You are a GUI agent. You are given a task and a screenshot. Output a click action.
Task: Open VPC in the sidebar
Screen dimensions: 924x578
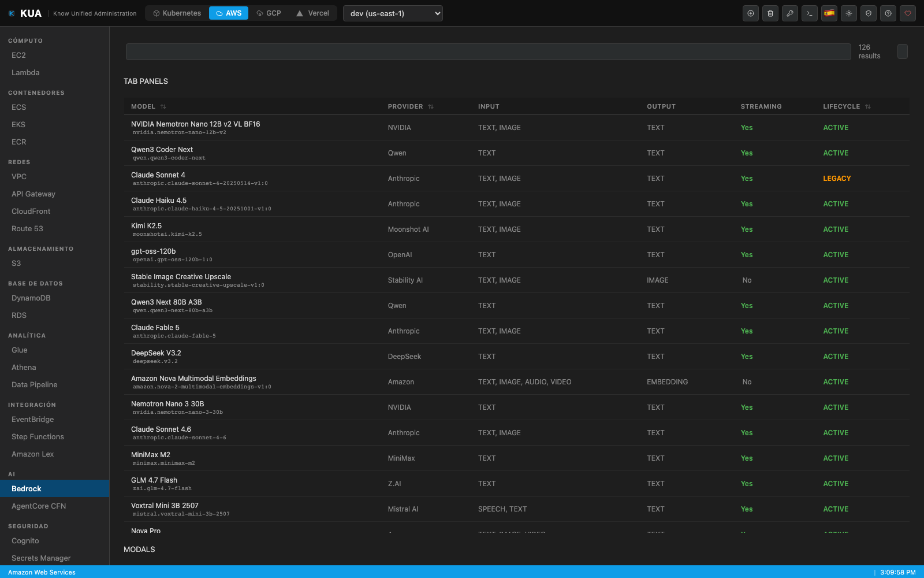(x=55, y=177)
